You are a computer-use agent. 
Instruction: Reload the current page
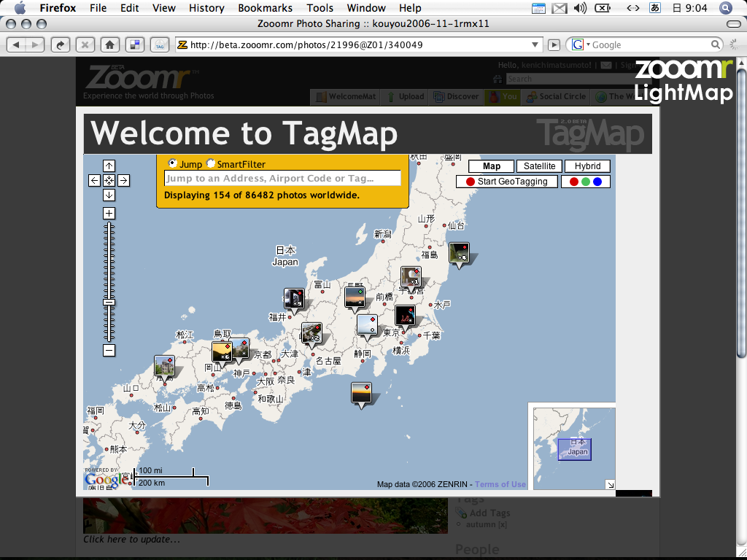coord(61,44)
